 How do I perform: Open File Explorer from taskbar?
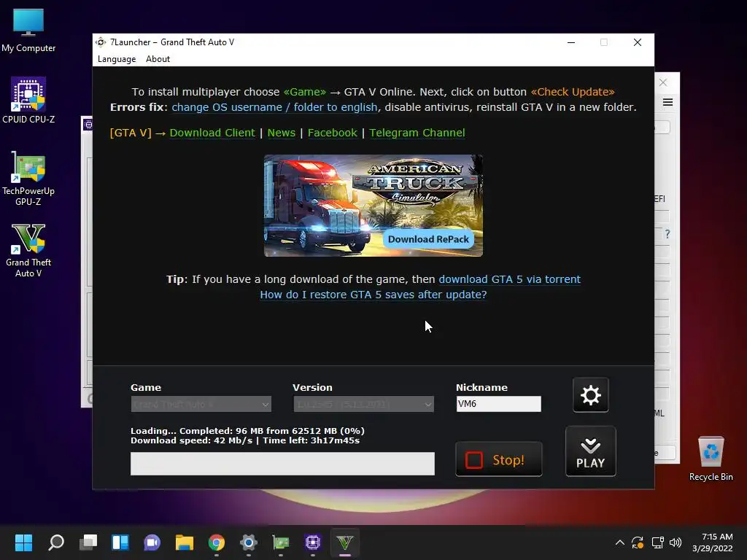185,542
